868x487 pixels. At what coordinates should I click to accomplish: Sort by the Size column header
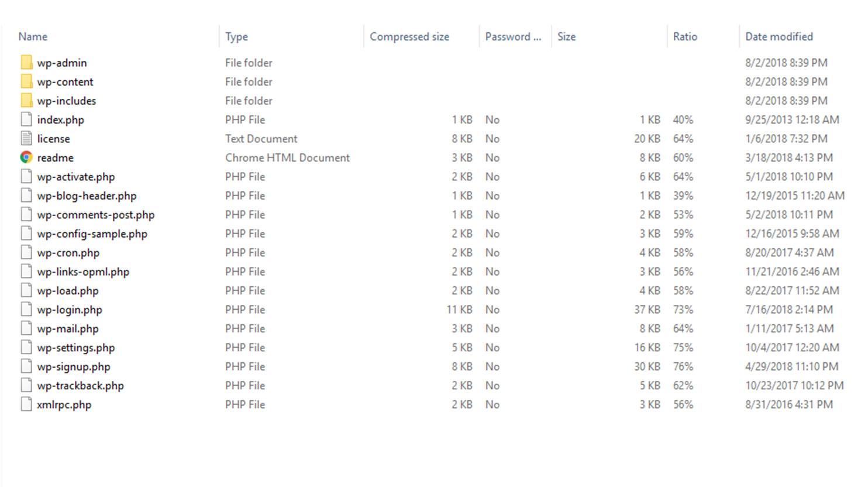[566, 36]
